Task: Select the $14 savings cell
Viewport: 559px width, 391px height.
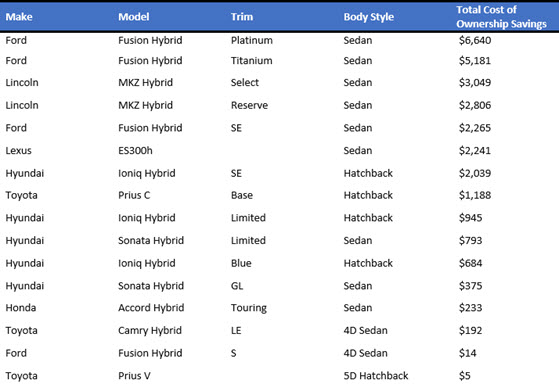Action: (467, 353)
